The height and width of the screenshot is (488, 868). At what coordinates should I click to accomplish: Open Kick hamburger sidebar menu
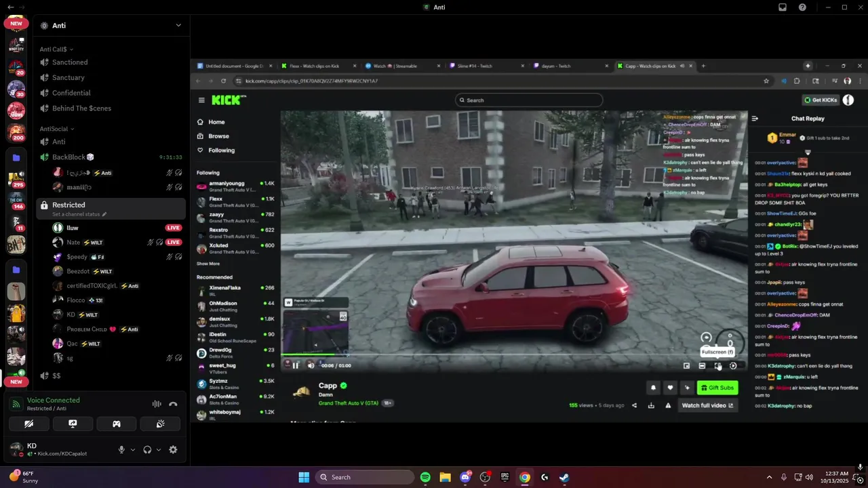point(201,100)
